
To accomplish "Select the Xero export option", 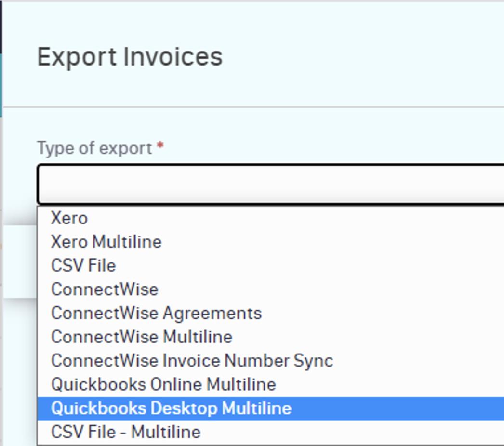I will click(69, 218).
